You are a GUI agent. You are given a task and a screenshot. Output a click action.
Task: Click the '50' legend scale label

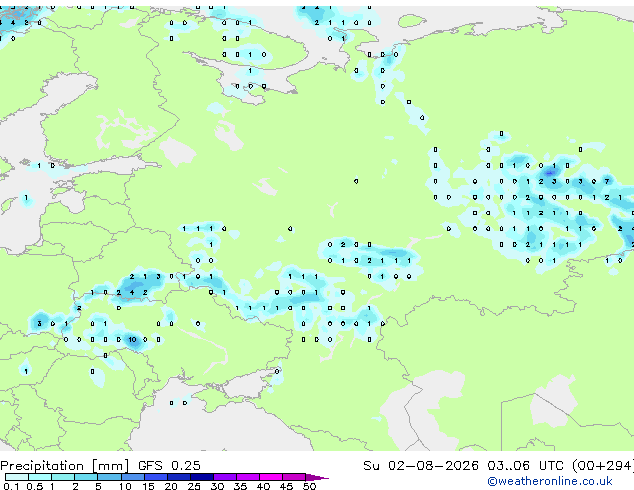(309, 486)
